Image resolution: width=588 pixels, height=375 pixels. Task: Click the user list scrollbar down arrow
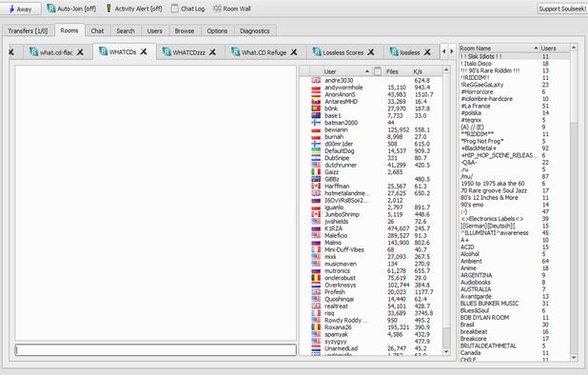[x=446, y=352]
